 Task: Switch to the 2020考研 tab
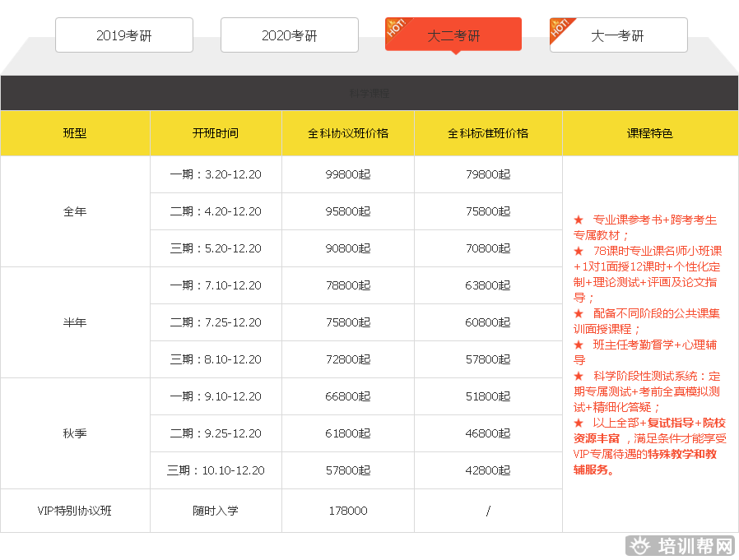289,35
